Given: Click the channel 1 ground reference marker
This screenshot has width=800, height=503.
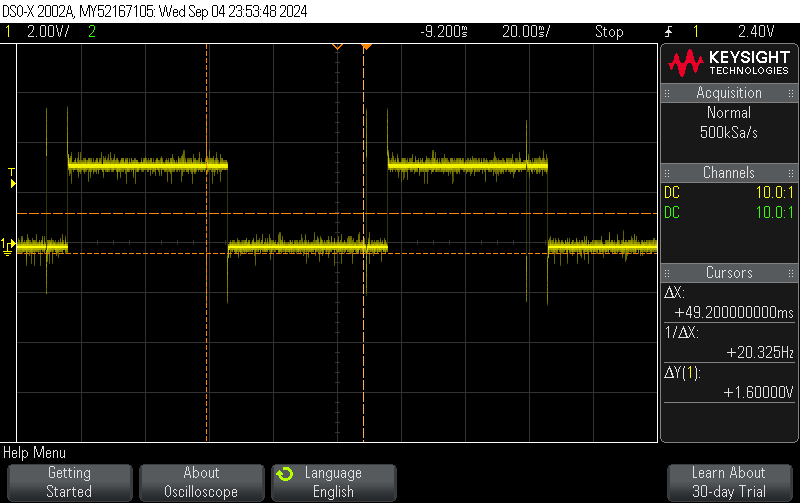Looking at the screenshot, I should [8, 245].
